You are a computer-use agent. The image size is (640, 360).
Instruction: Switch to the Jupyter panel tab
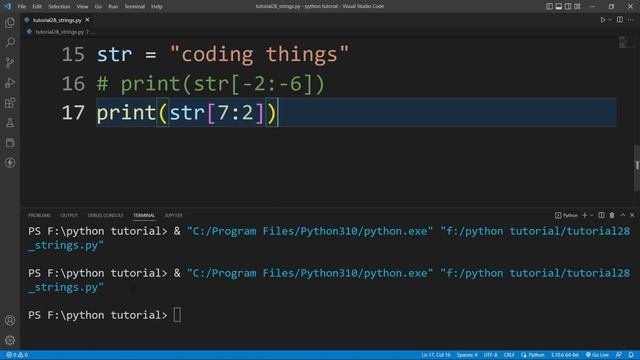point(173,215)
